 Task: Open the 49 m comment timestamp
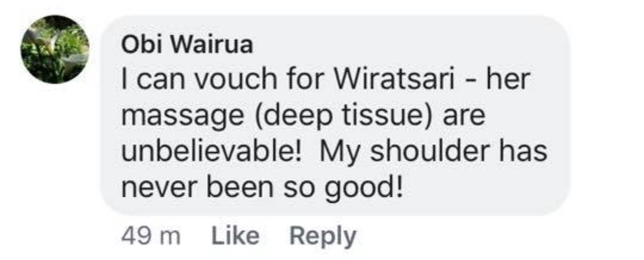point(151,237)
